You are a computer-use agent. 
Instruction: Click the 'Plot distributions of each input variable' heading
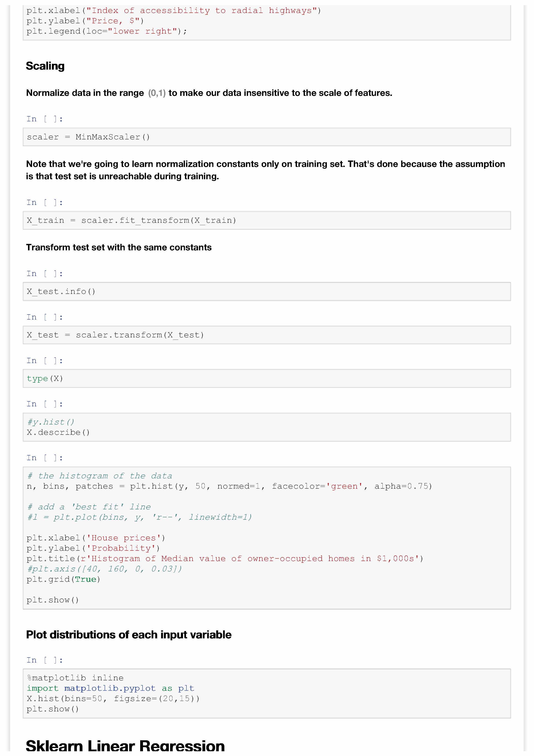(x=129, y=634)
